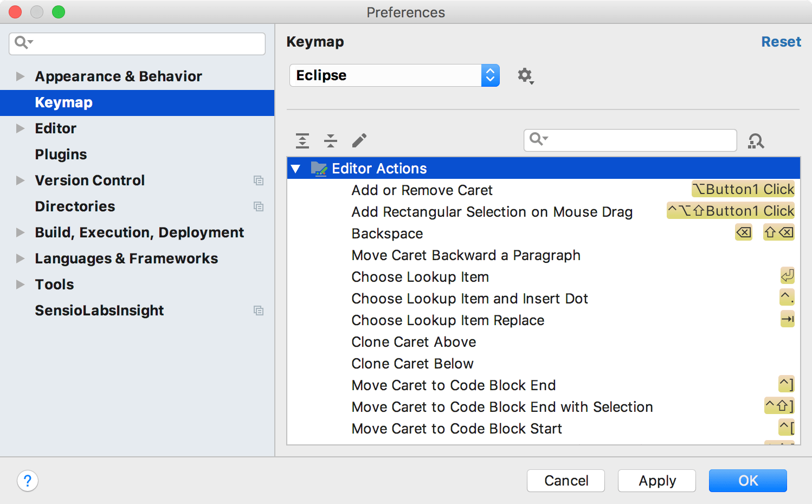Find actions by shortcut using the magnifier-key icon

tap(756, 140)
